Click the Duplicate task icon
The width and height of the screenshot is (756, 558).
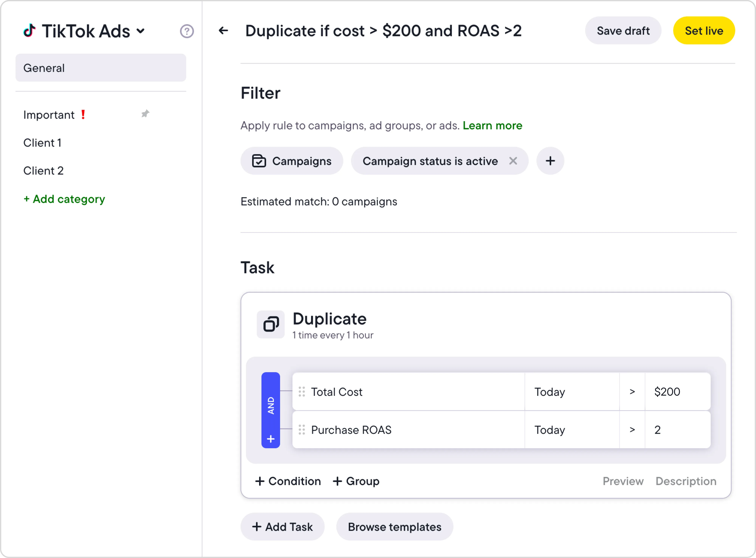(271, 324)
